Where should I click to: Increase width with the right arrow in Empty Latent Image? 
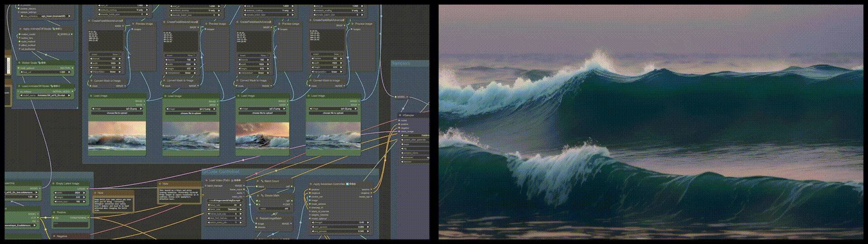coord(84,192)
